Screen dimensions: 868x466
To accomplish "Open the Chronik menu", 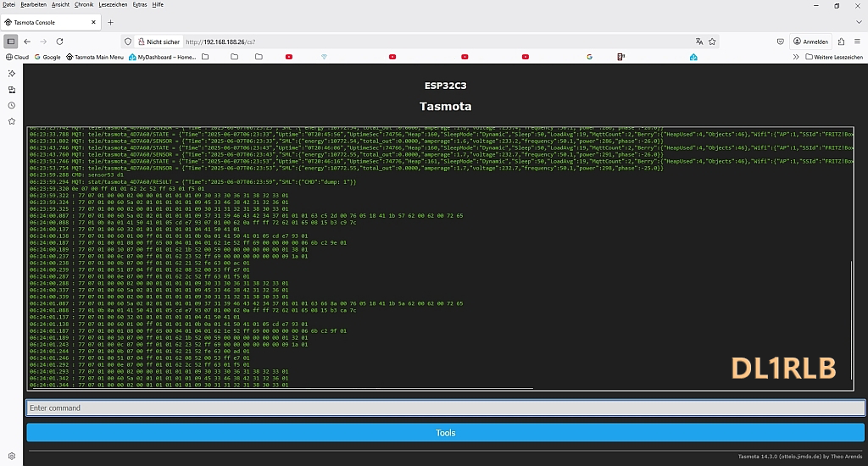I will (84, 4).
